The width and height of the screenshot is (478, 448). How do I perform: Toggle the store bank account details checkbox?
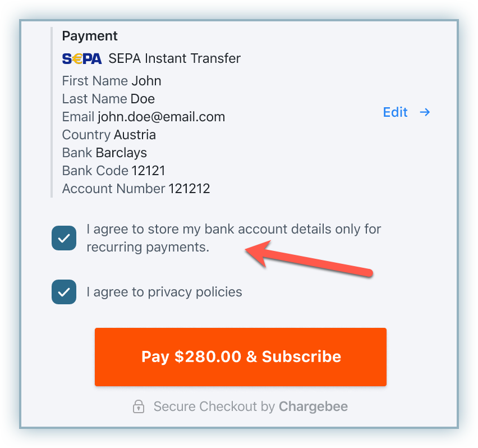[64, 238]
